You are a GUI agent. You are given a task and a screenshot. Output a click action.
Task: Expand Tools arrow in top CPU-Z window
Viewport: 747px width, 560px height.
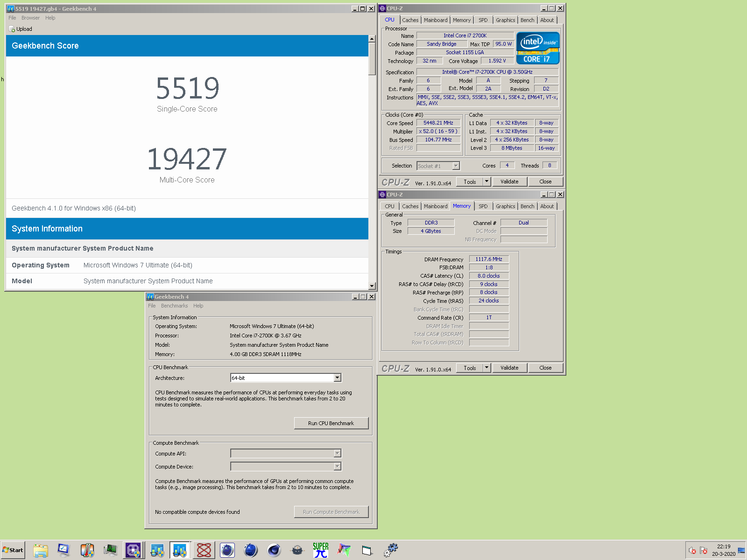[x=486, y=182]
